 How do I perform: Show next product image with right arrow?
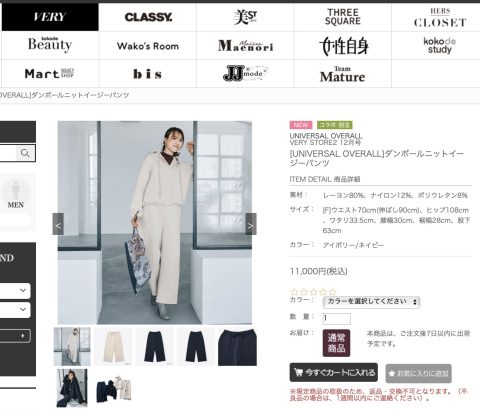[x=251, y=224]
